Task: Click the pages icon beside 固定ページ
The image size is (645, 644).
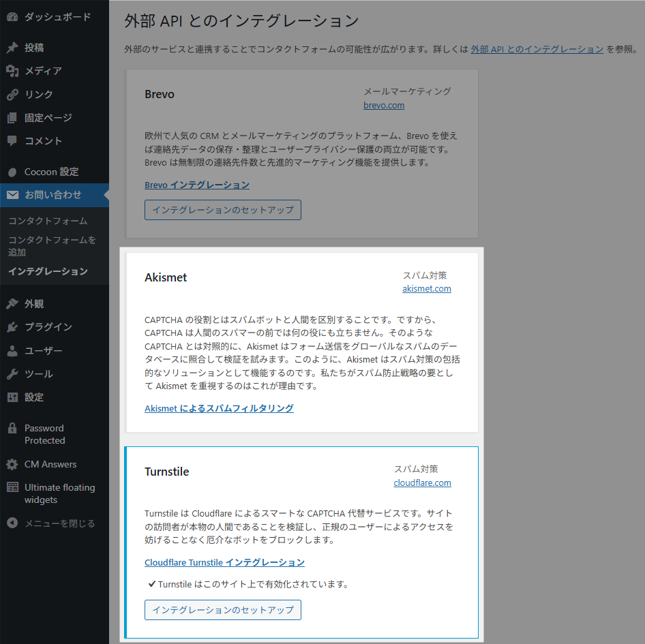Action: (x=12, y=118)
